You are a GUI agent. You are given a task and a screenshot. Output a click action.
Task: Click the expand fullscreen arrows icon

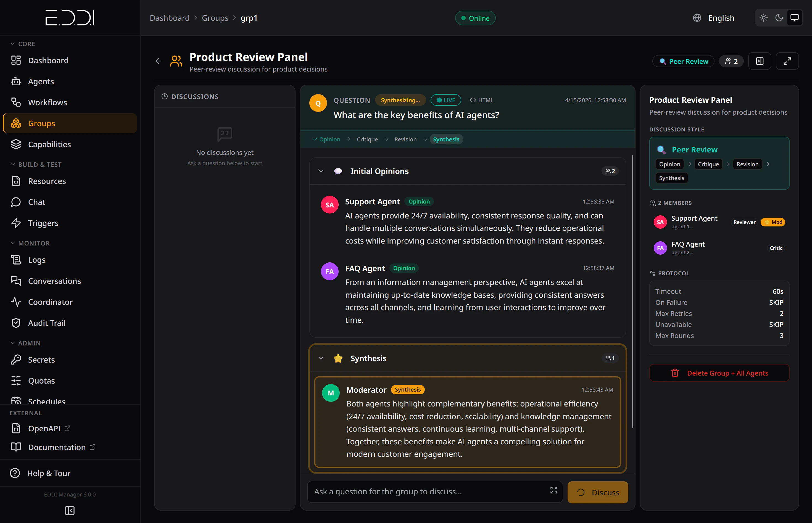(787, 61)
